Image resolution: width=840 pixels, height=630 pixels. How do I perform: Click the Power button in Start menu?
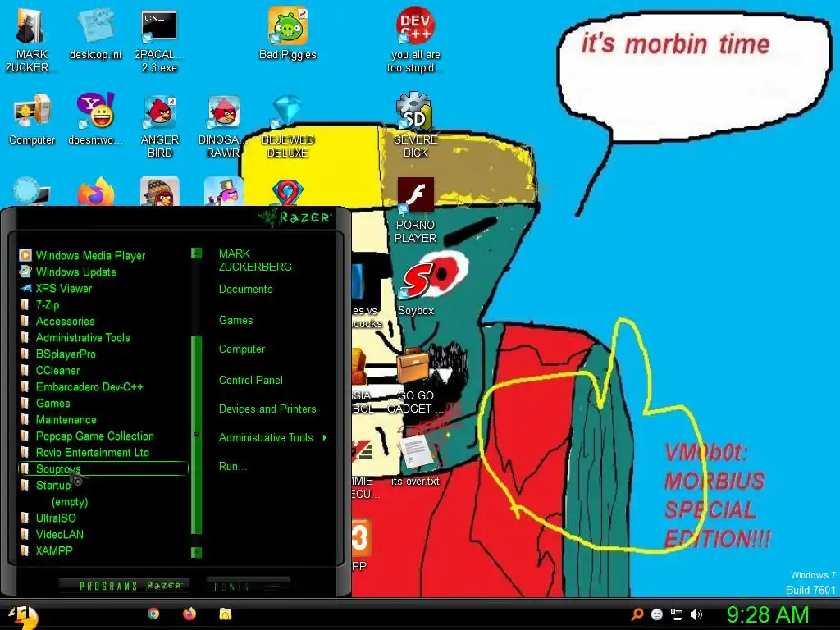(248, 586)
